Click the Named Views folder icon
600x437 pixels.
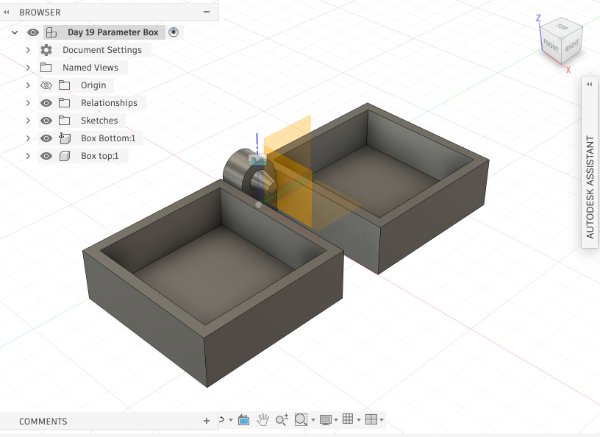pyautogui.click(x=46, y=68)
